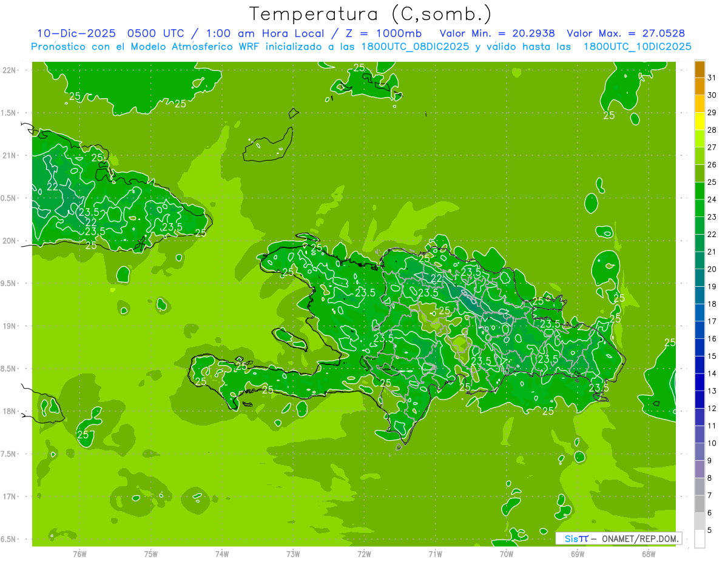
Task: Click legend value 18
Action: click(712, 304)
